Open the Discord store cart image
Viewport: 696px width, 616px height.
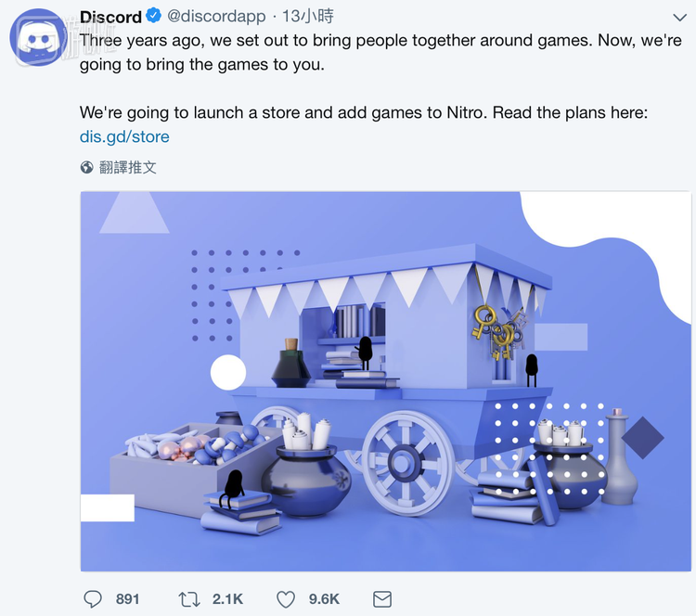(385, 381)
